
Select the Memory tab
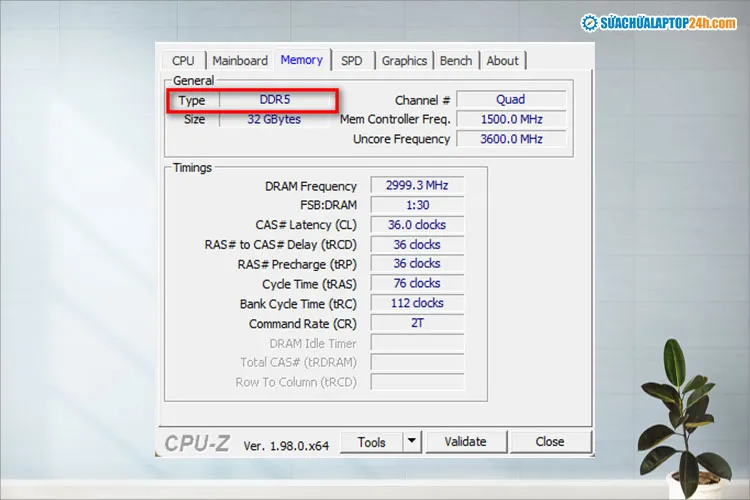(x=302, y=60)
